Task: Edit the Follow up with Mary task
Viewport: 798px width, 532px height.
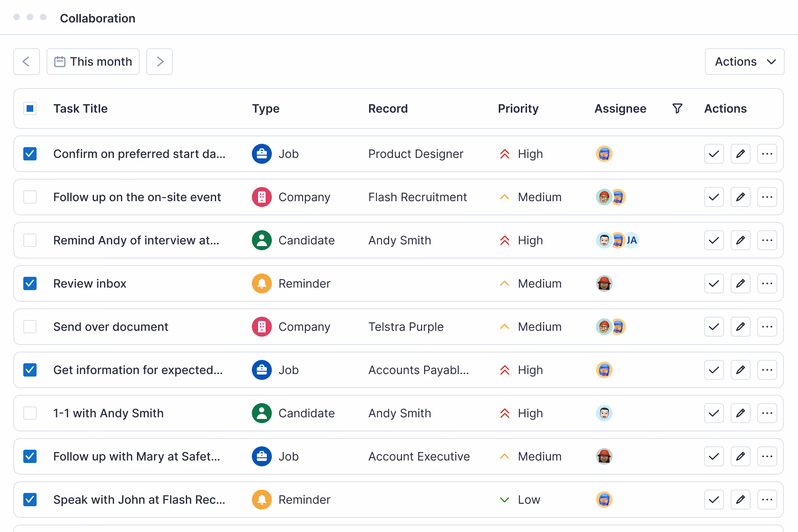Action: coord(741,456)
